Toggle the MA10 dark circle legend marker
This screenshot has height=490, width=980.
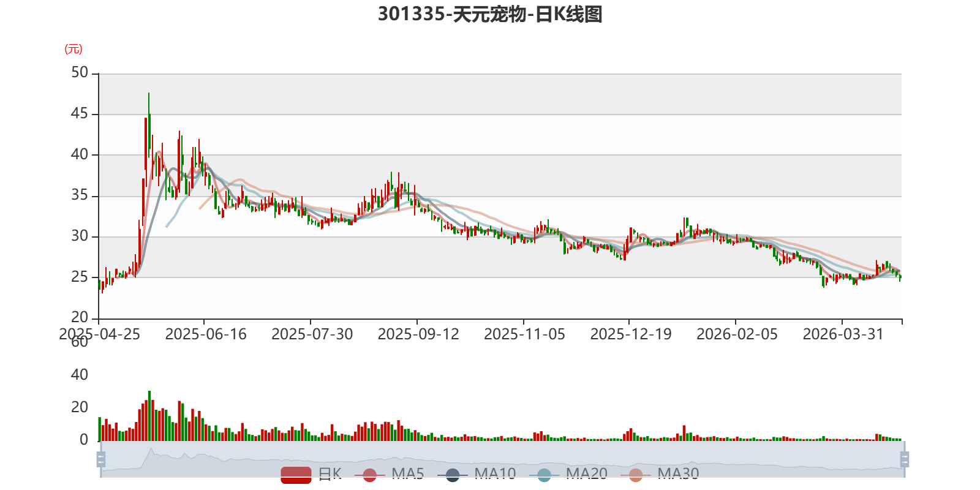[452, 475]
